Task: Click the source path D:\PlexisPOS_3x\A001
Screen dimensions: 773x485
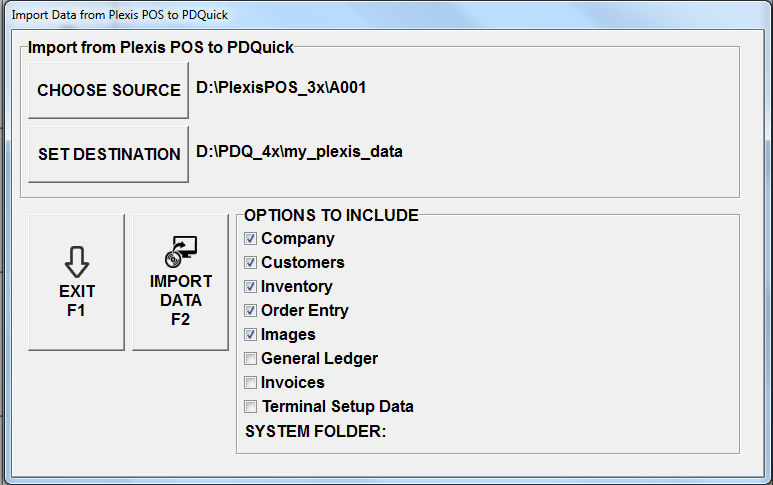Action: tap(281, 88)
